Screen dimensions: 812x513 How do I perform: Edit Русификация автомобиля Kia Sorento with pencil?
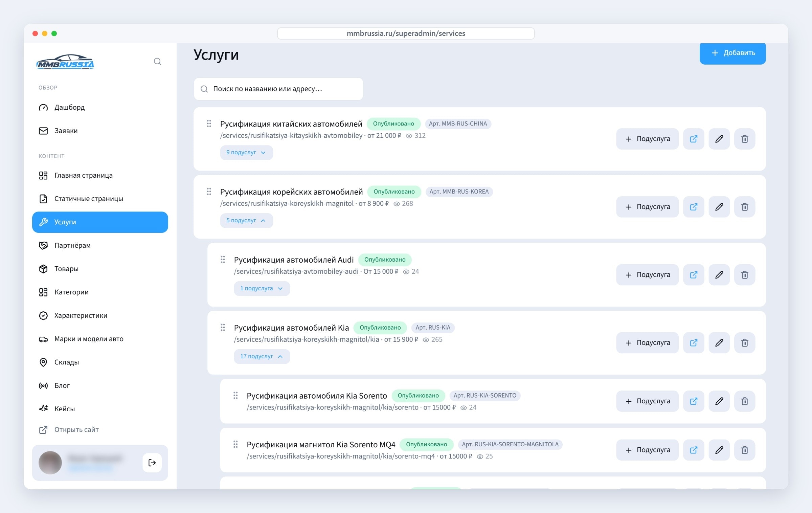coord(719,401)
